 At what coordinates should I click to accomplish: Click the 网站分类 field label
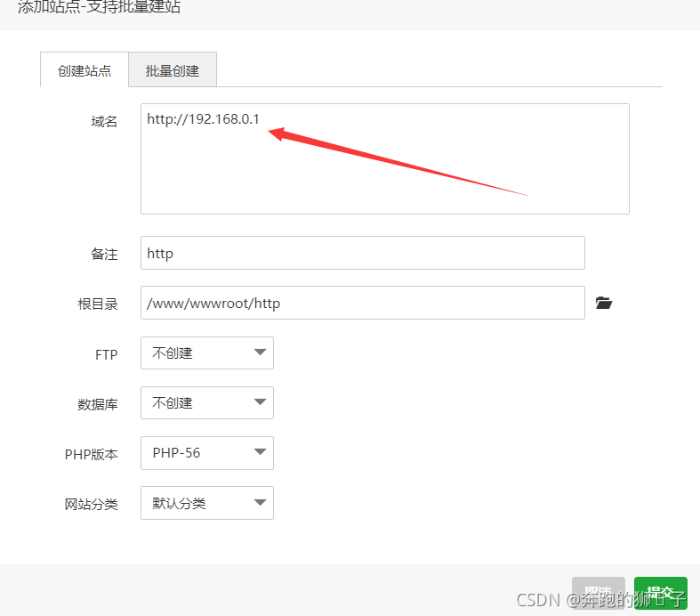tap(92, 505)
